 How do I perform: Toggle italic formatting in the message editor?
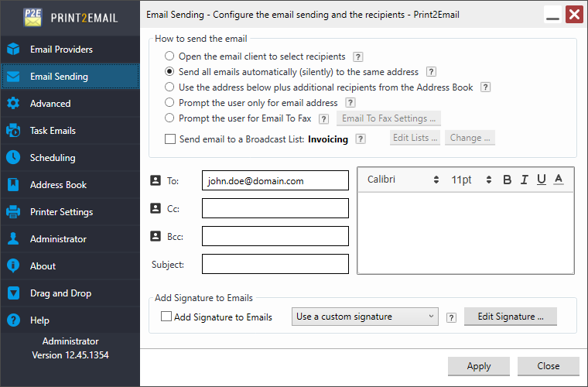point(525,180)
